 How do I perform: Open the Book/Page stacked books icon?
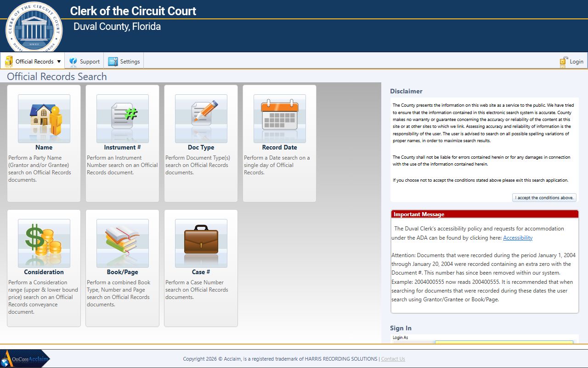click(x=123, y=243)
